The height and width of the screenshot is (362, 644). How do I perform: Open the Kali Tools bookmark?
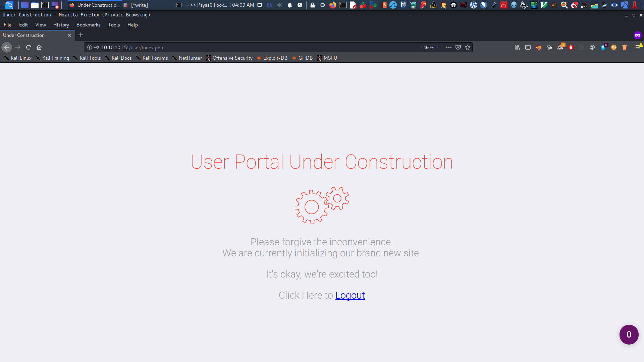click(x=87, y=58)
